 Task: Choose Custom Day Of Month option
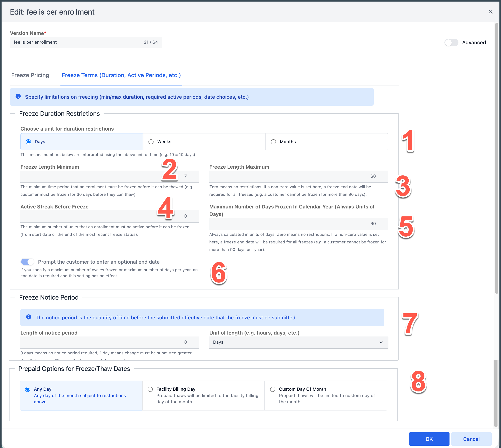[272, 389]
